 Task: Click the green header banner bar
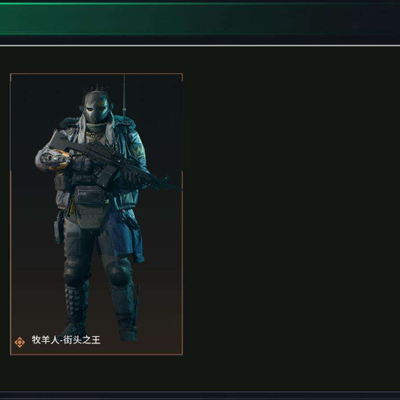pos(200,18)
